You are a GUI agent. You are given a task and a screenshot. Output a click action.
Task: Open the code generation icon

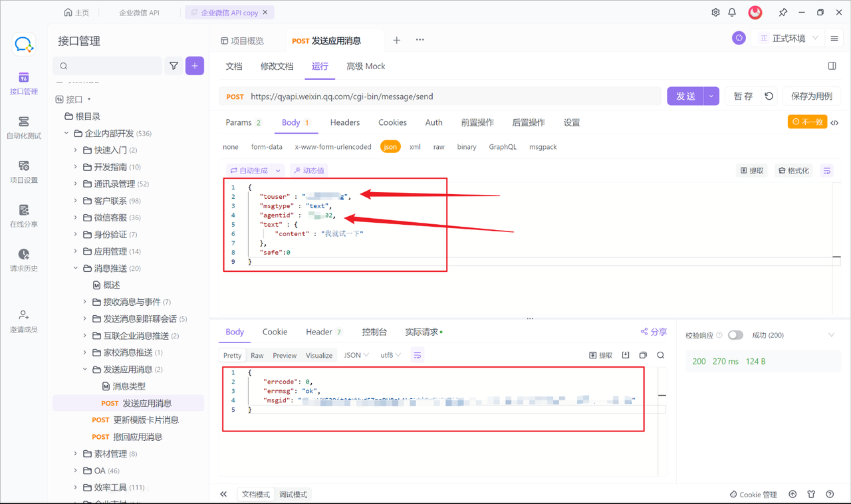pyautogui.click(x=834, y=122)
